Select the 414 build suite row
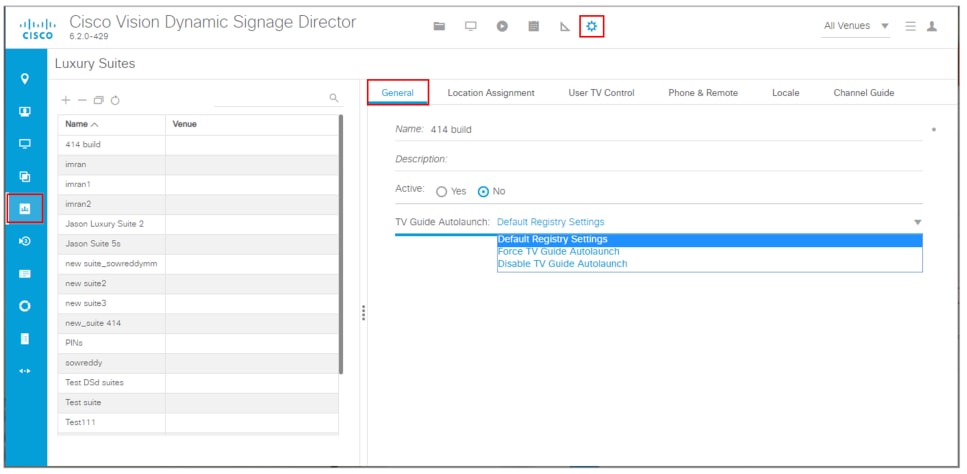967x474 pixels. (198, 145)
